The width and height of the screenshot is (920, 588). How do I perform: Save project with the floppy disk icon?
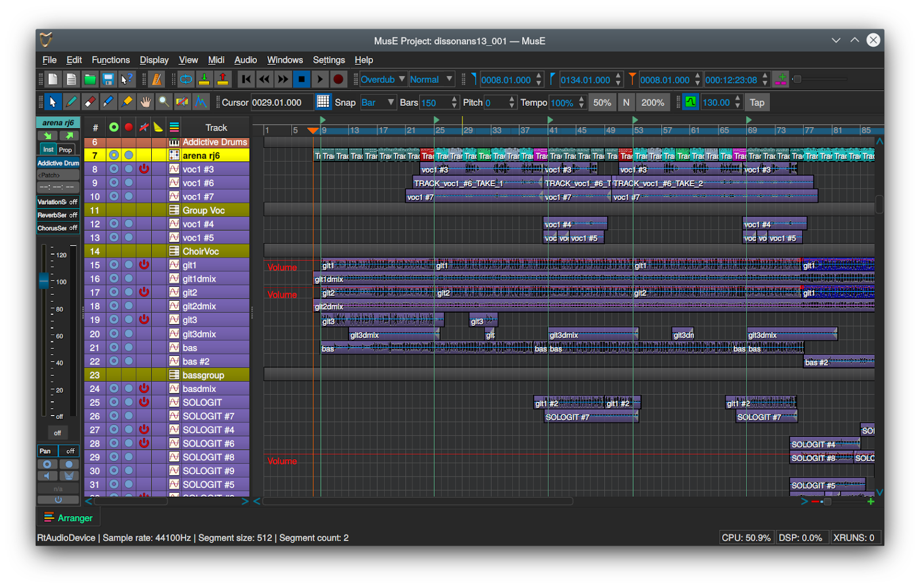tap(108, 79)
